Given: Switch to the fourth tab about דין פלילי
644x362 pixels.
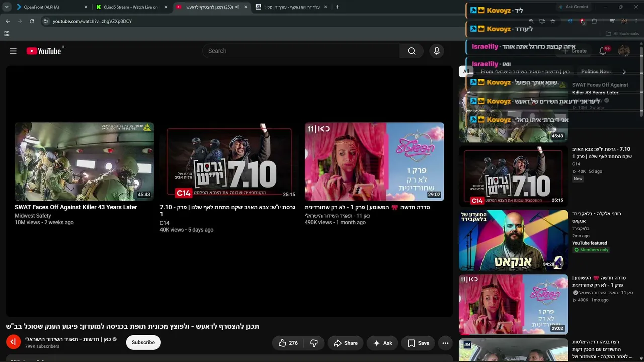Looking at the screenshot, I should point(291,7).
